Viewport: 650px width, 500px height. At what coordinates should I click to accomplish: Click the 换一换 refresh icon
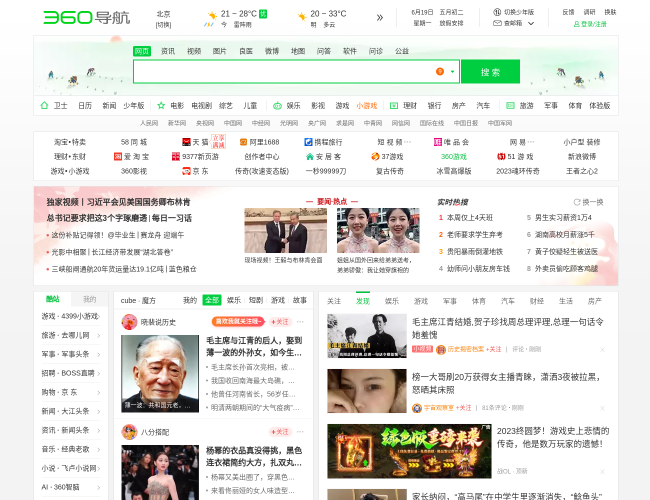click(x=577, y=202)
